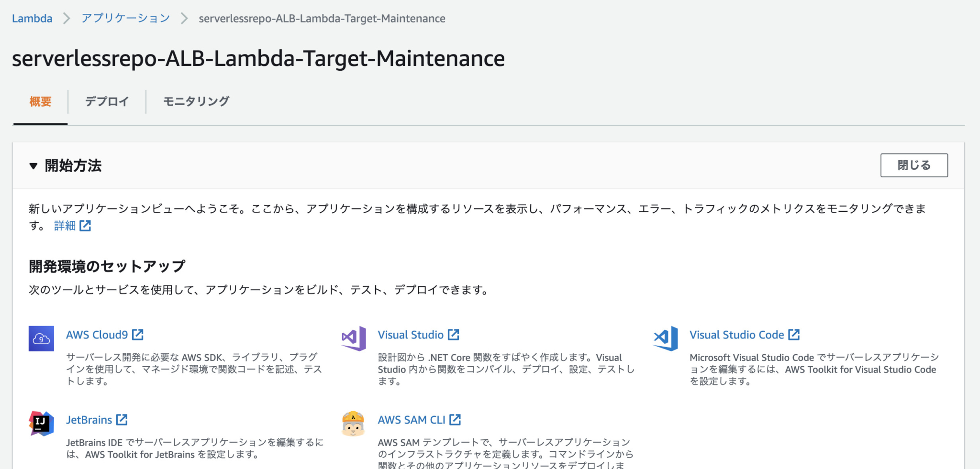Click the external link icon beside Visual Studio Code
The width and height of the screenshot is (980, 469).
(794, 334)
